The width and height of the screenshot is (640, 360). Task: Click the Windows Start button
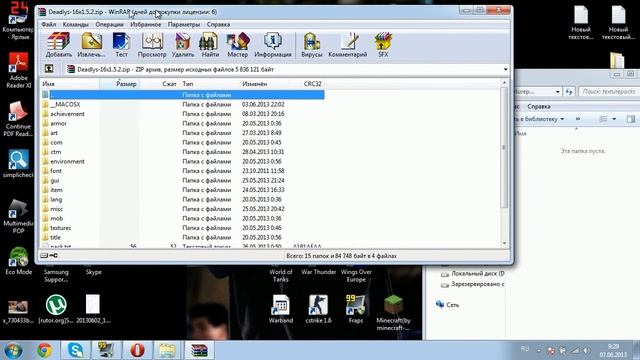13,351
